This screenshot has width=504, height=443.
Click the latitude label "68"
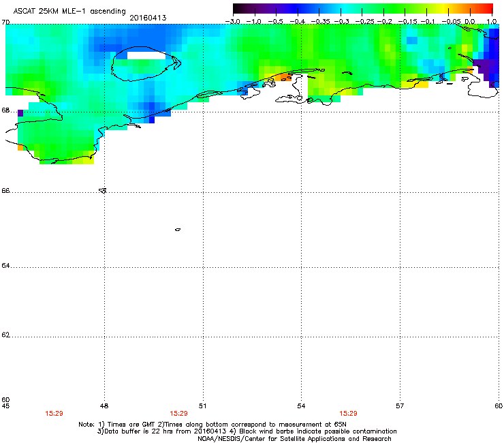(5, 110)
